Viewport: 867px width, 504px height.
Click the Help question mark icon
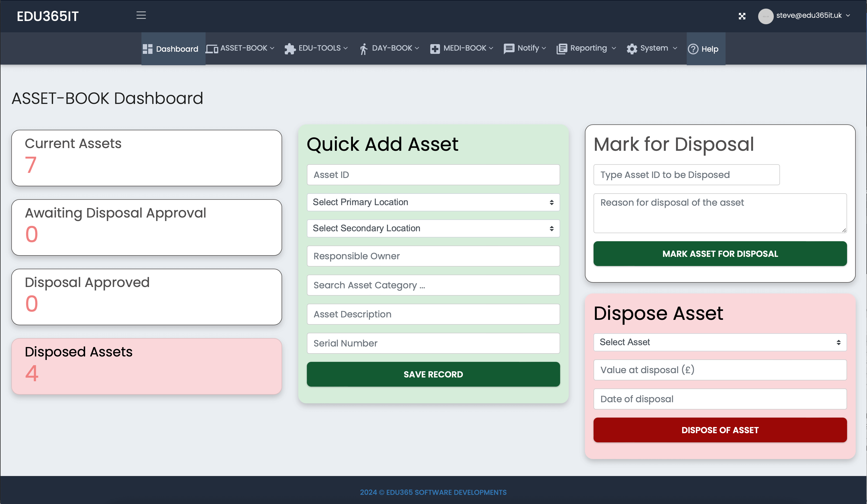click(x=693, y=49)
